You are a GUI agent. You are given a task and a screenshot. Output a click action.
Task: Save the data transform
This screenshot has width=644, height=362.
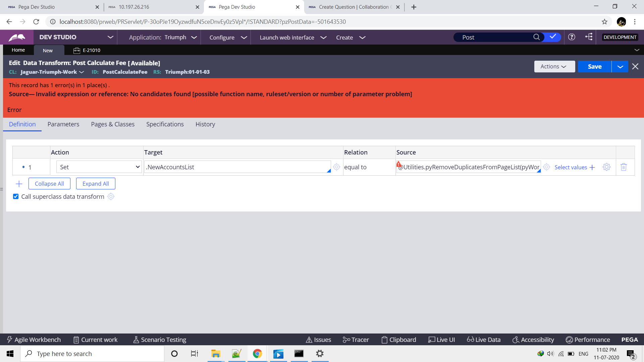tap(594, 66)
